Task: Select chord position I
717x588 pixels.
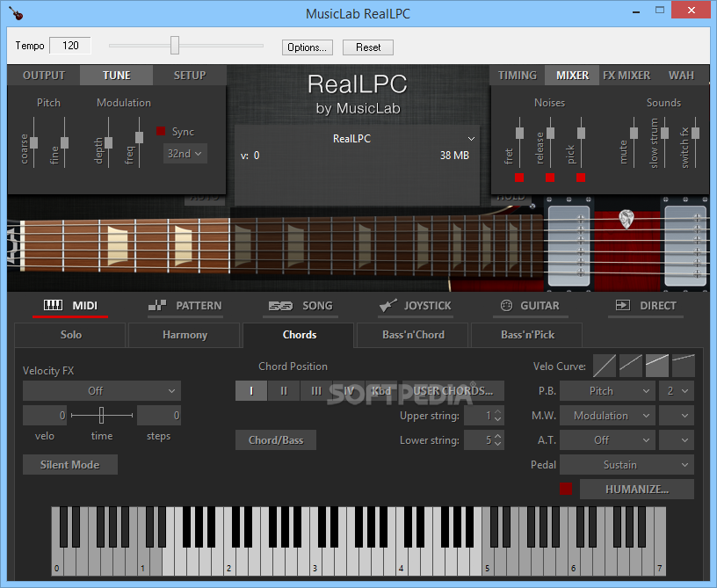Action: pyautogui.click(x=251, y=391)
